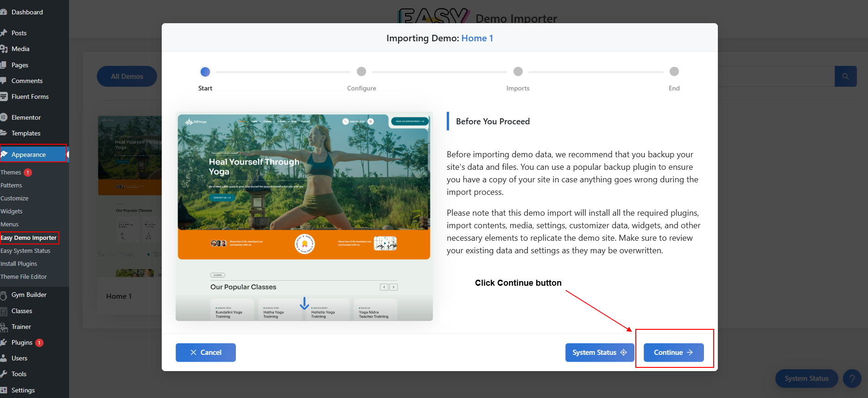This screenshot has width=868, height=398.
Task: Click the Configure step circle
Action: [361, 71]
